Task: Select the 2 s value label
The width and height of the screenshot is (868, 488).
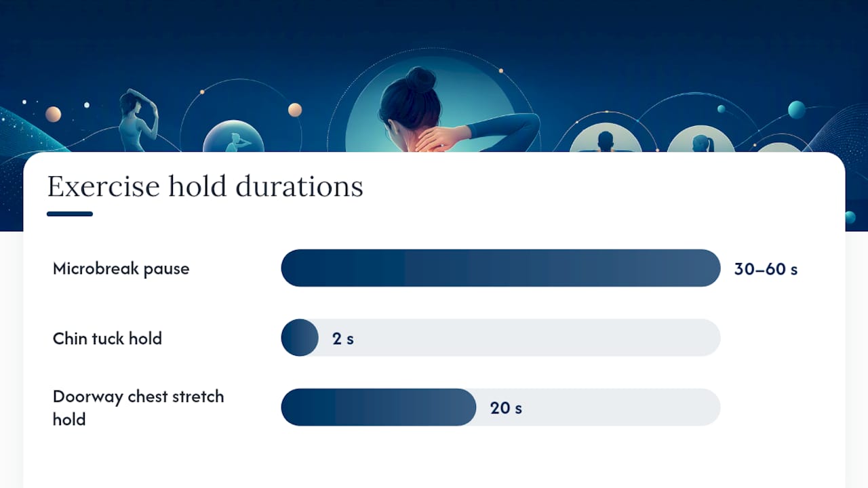Action: pos(343,338)
